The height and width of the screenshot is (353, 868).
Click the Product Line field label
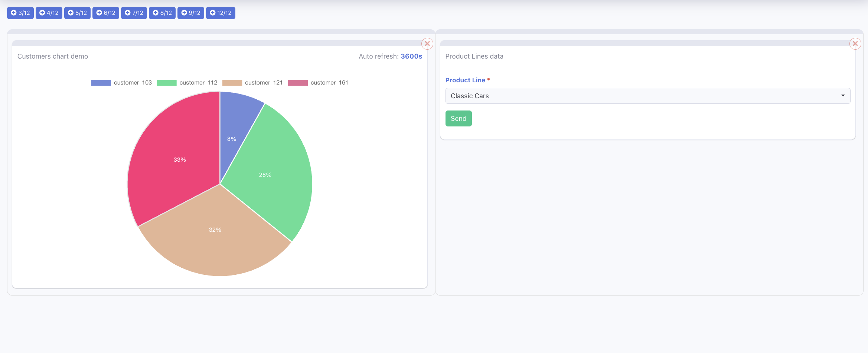[x=465, y=80]
